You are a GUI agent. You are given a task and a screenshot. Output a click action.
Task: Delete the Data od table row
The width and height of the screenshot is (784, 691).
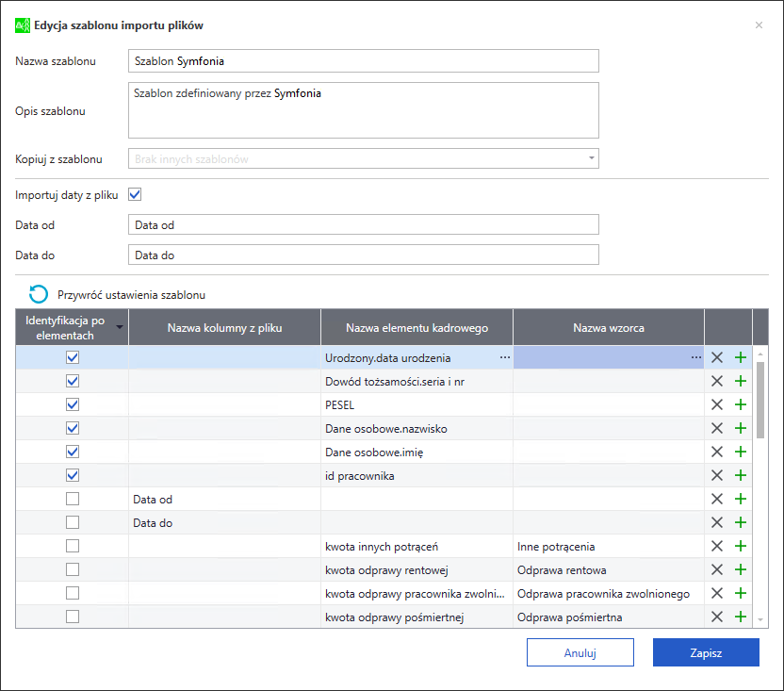click(x=717, y=499)
